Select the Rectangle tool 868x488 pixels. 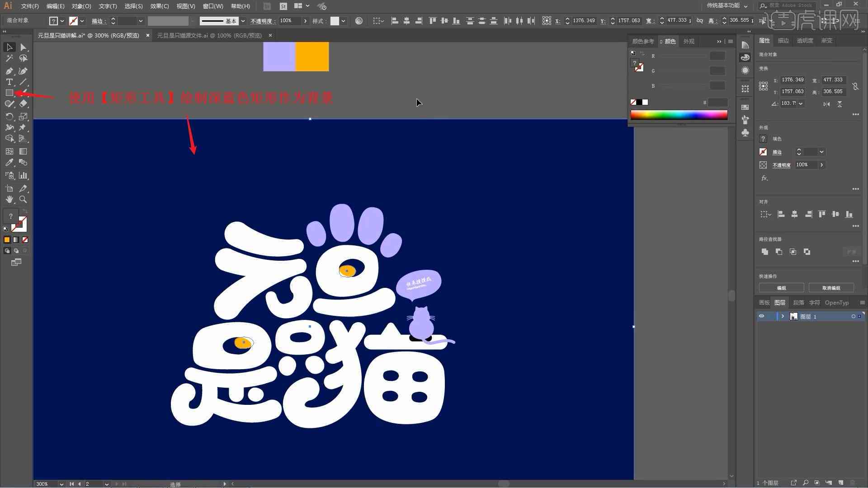point(8,92)
